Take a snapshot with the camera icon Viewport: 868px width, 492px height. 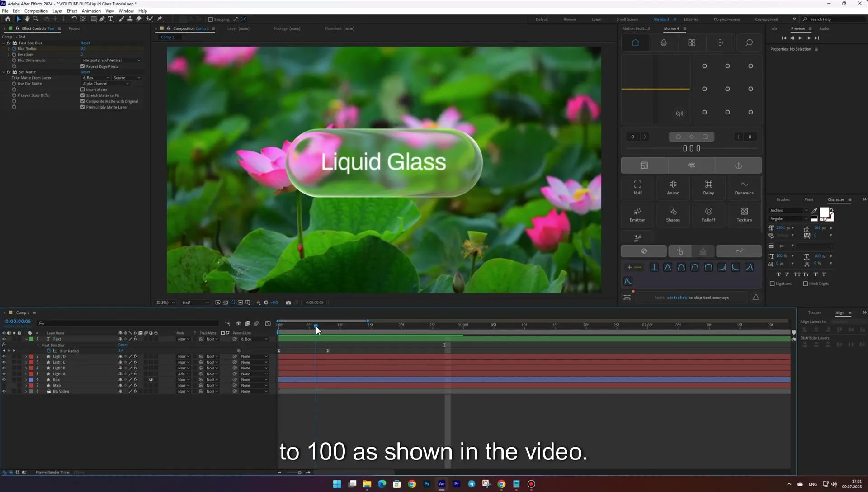288,303
